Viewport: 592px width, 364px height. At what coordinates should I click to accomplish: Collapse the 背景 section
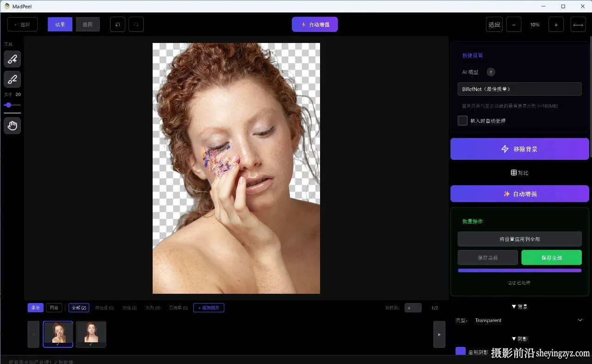pyautogui.click(x=519, y=307)
